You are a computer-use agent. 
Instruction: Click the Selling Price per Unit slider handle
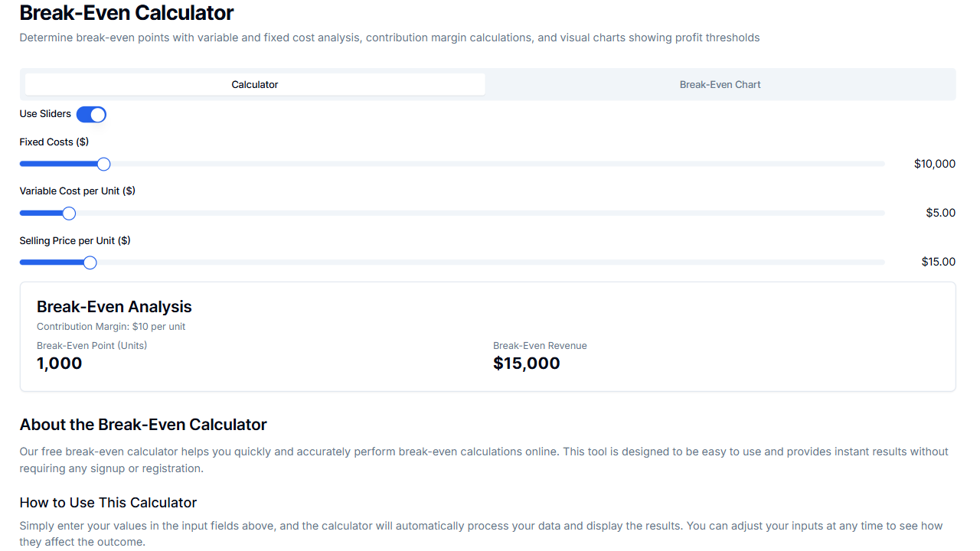90,262
